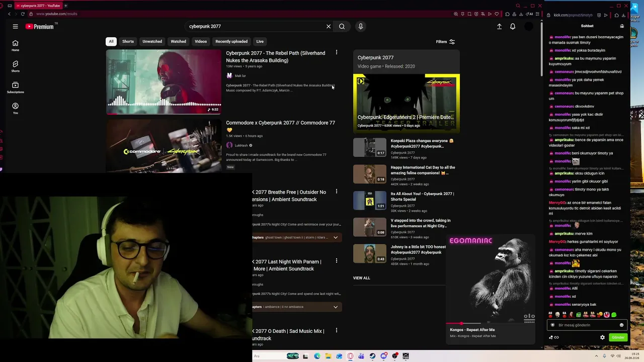Select the Videos filter chip
The width and height of the screenshot is (644, 362).
click(x=201, y=41)
